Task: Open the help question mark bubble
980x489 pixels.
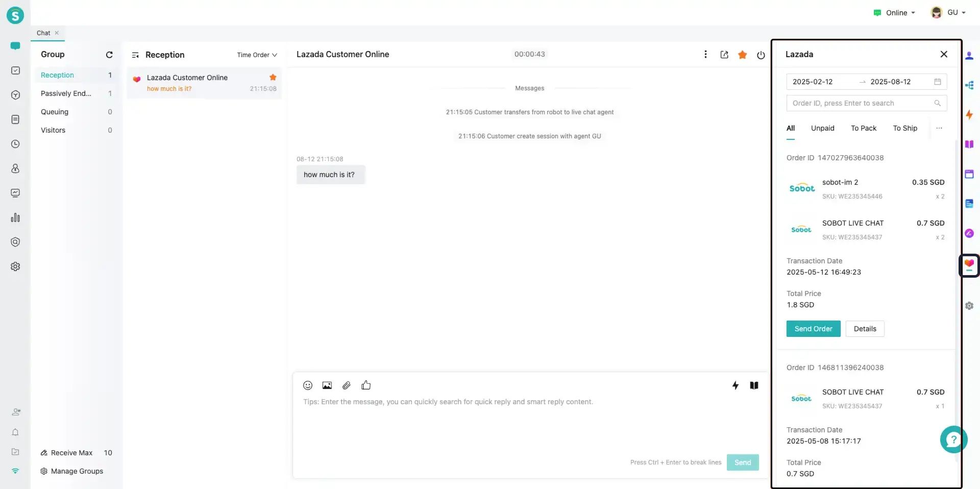Action: pyautogui.click(x=953, y=439)
